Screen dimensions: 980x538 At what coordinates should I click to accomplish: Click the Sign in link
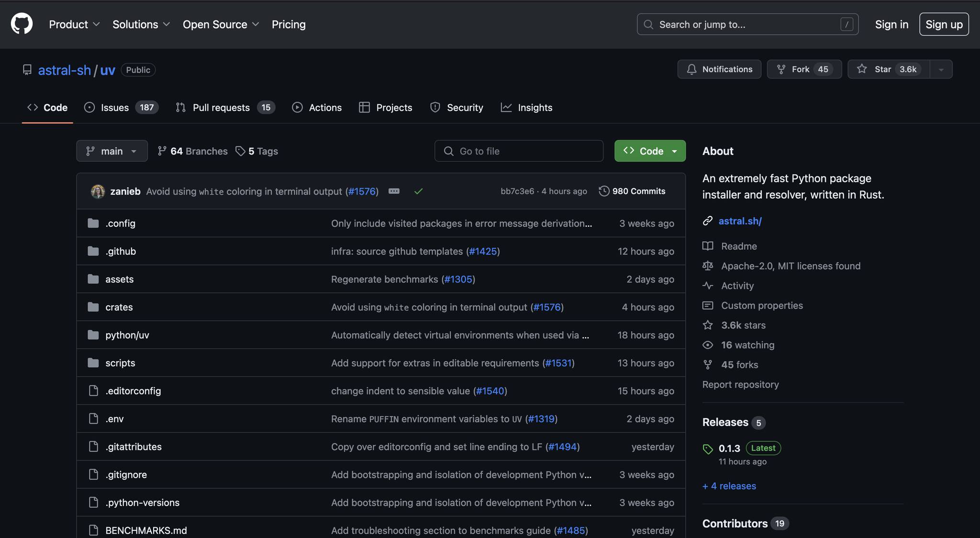[891, 24]
